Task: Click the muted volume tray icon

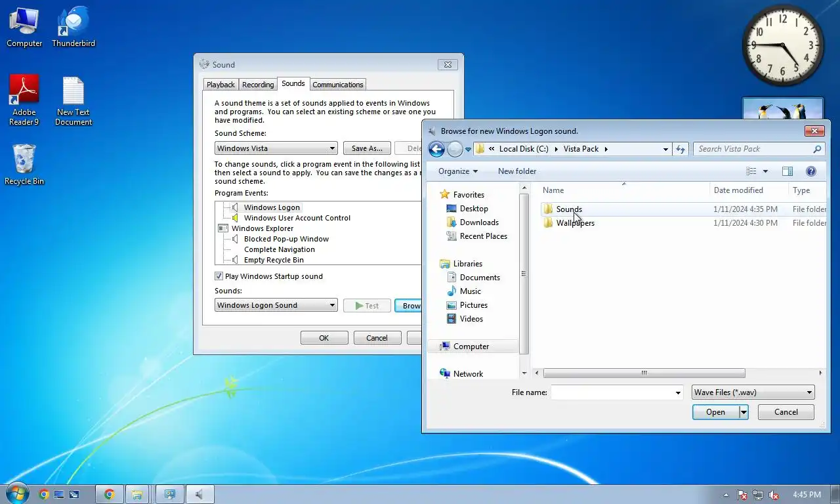Action: [x=774, y=495]
